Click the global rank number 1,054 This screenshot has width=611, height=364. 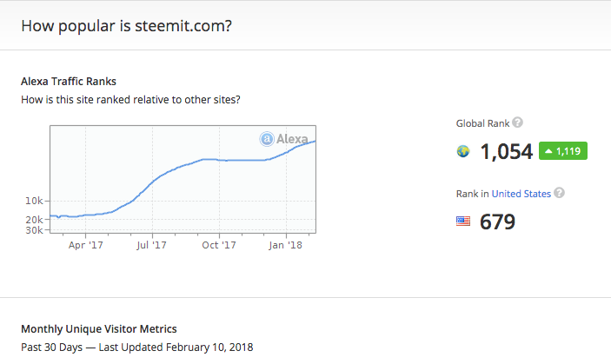tap(506, 151)
